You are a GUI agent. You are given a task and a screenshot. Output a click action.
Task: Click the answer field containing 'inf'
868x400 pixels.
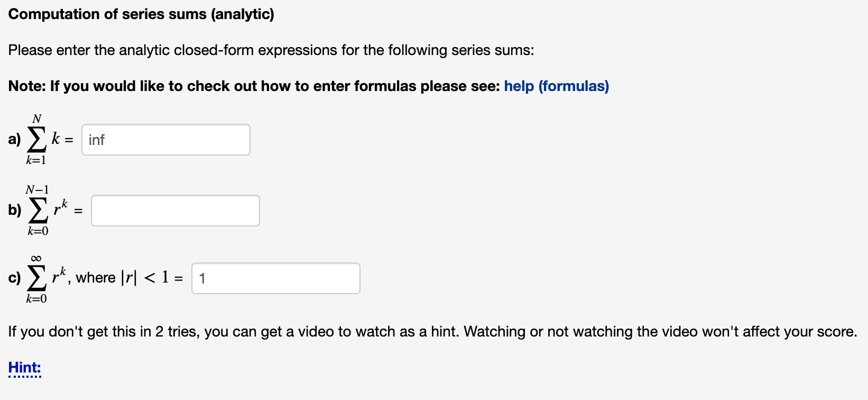[x=165, y=139]
